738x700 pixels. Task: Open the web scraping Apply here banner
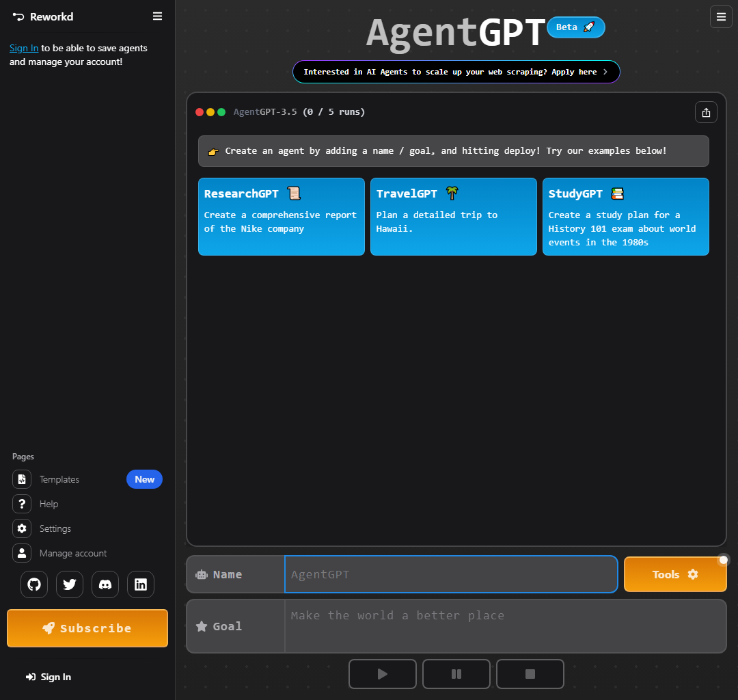click(x=456, y=72)
